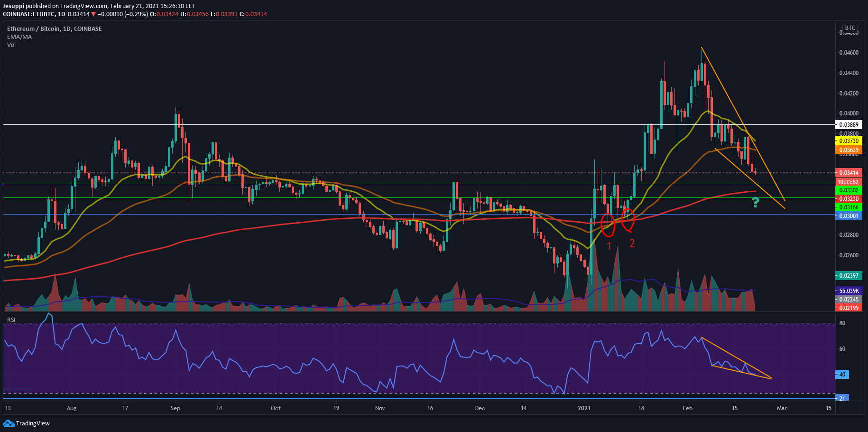Screen dimensions: 868x432
Task: Select the EMA/MA indicator legend
Action: 19,37
